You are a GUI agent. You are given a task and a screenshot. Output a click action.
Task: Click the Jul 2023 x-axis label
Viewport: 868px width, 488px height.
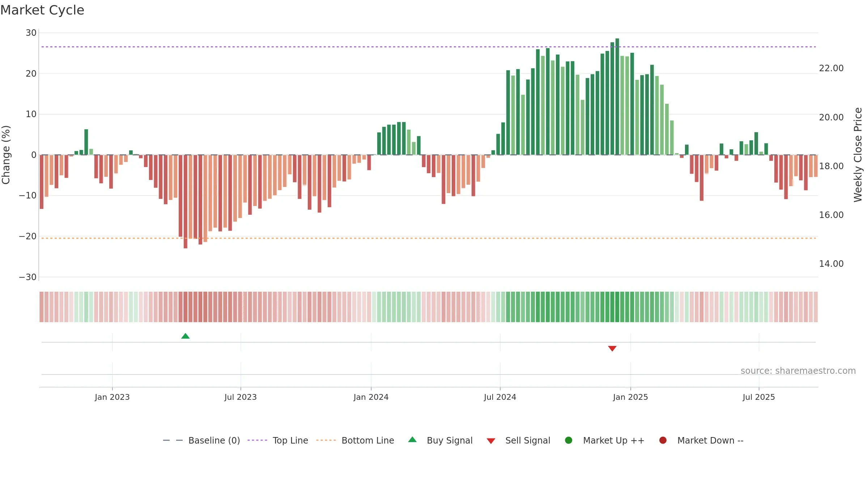click(x=241, y=397)
